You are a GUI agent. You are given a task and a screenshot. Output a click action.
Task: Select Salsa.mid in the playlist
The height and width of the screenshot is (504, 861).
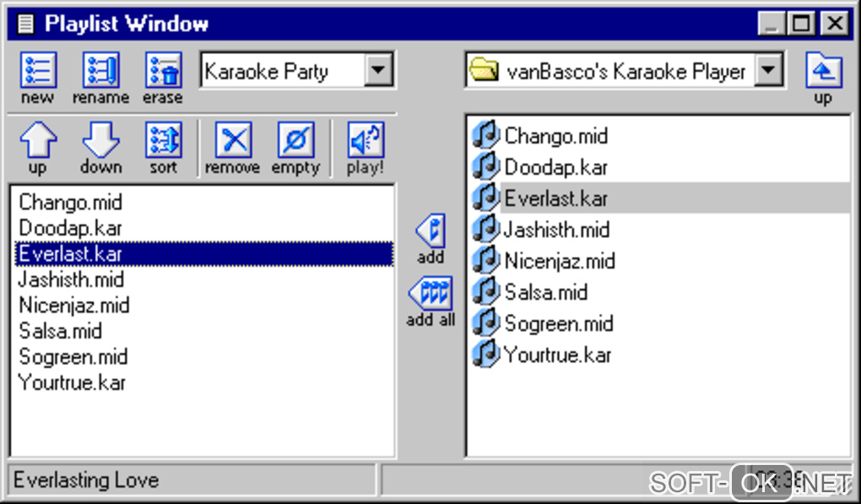61,331
